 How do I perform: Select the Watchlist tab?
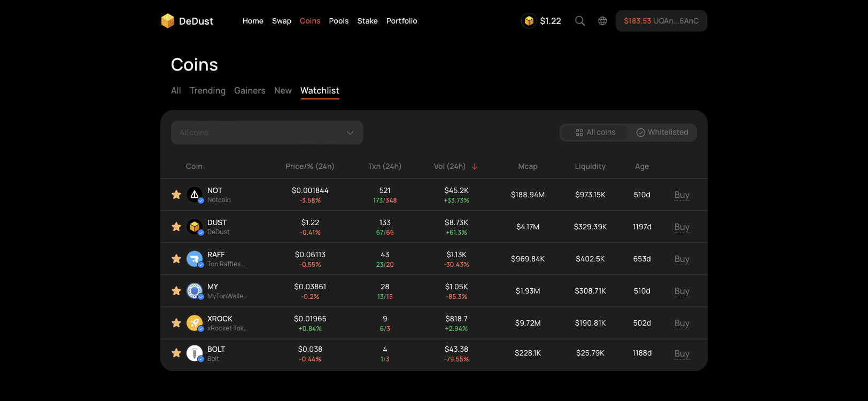[320, 91]
